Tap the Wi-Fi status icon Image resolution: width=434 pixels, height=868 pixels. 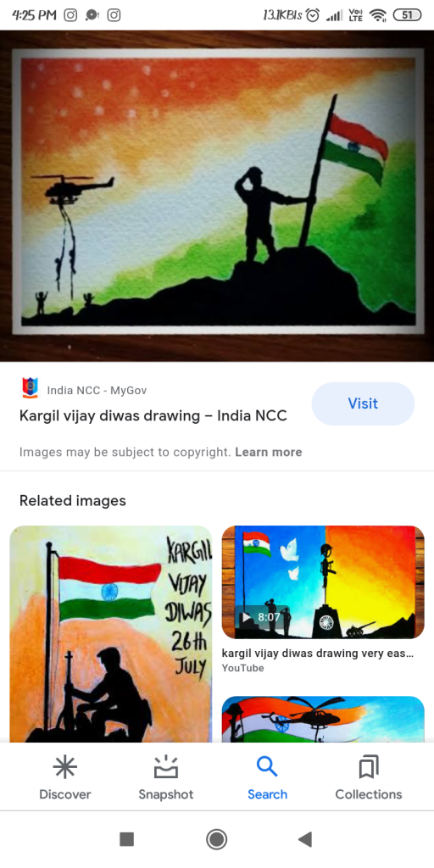click(378, 15)
